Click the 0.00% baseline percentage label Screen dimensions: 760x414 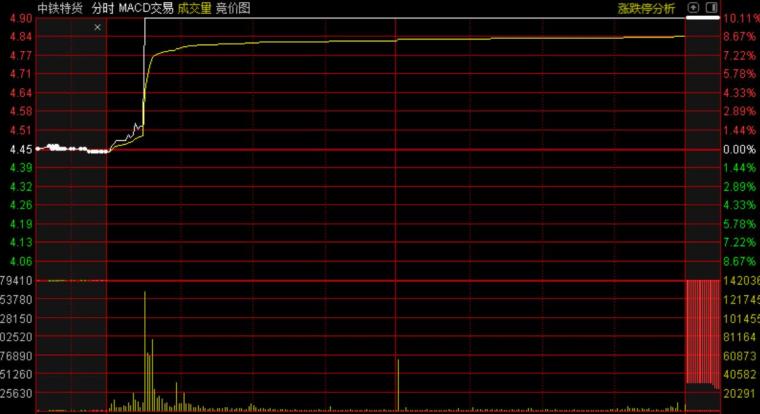[x=739, y=149]
